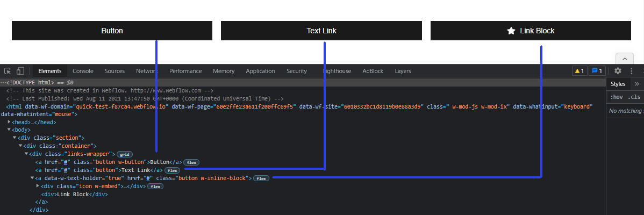
Task: Toggle flex badge on w-inline-block anchor
Action: [261, 178]
